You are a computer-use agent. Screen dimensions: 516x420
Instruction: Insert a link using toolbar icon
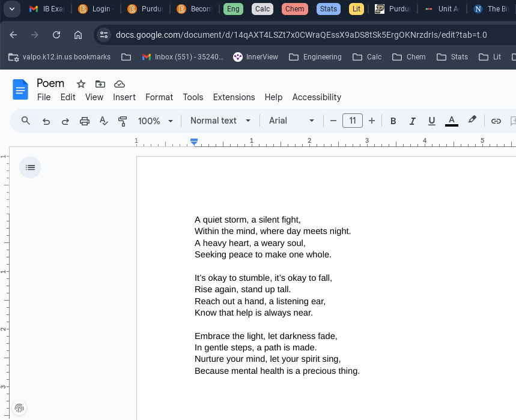[496, 121]
